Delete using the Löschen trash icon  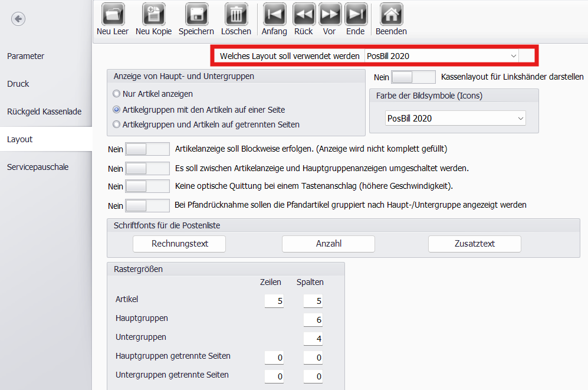tap(236, 14)
